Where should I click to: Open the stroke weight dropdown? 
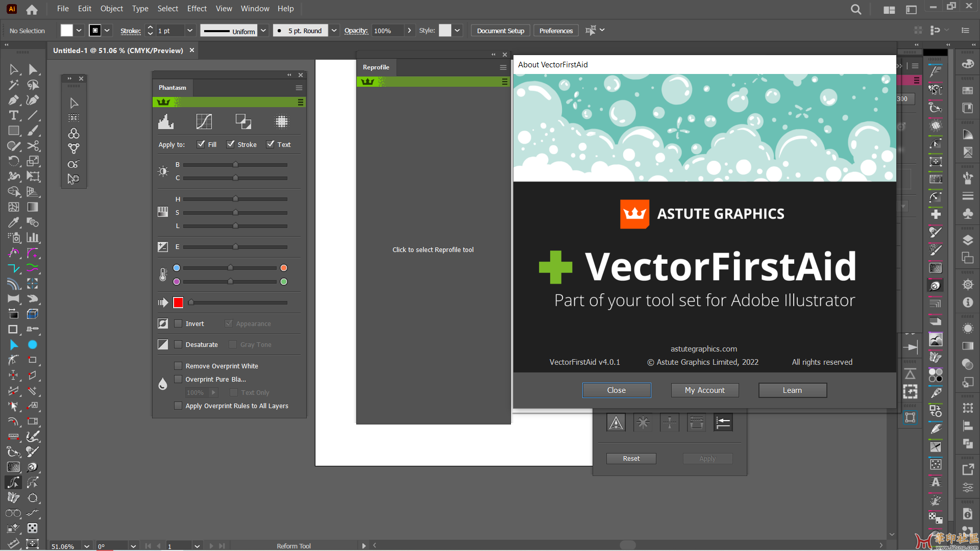(190, 31)
